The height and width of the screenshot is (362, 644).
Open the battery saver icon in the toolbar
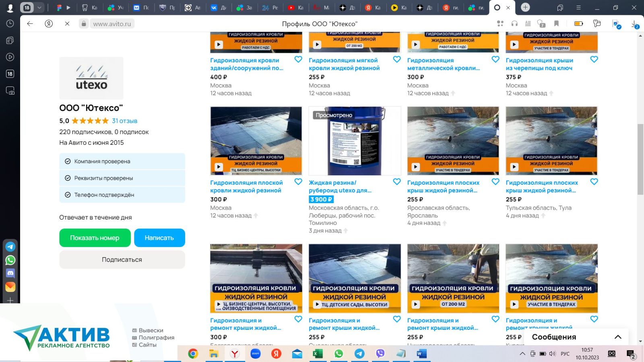(578, 24)
